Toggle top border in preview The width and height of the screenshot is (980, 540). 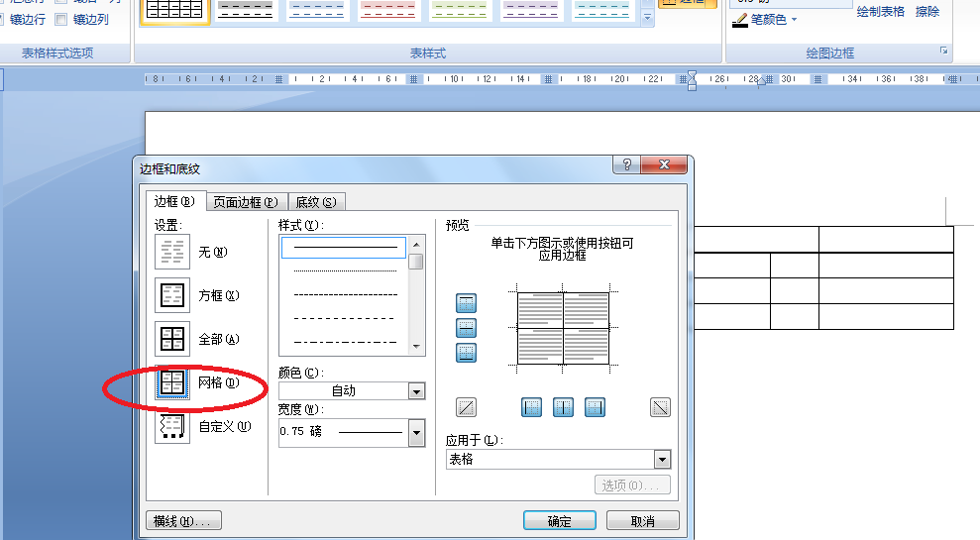[x=466, y=304]
